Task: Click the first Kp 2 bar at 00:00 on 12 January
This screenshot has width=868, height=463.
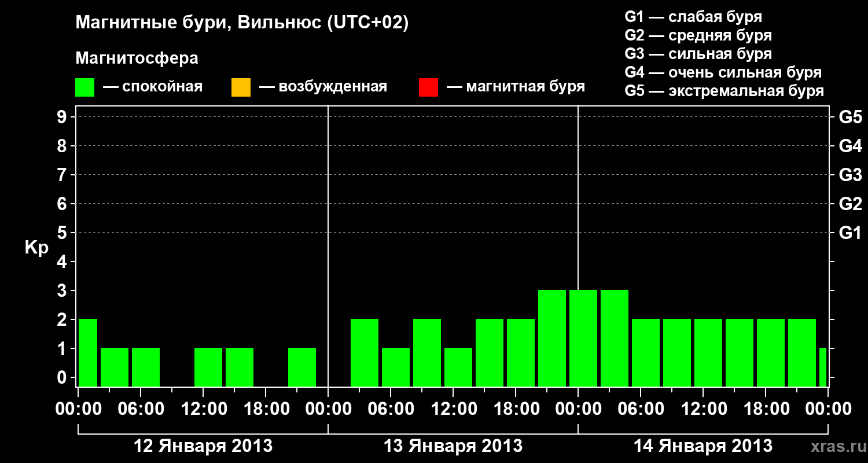Action: coord(88,352)
